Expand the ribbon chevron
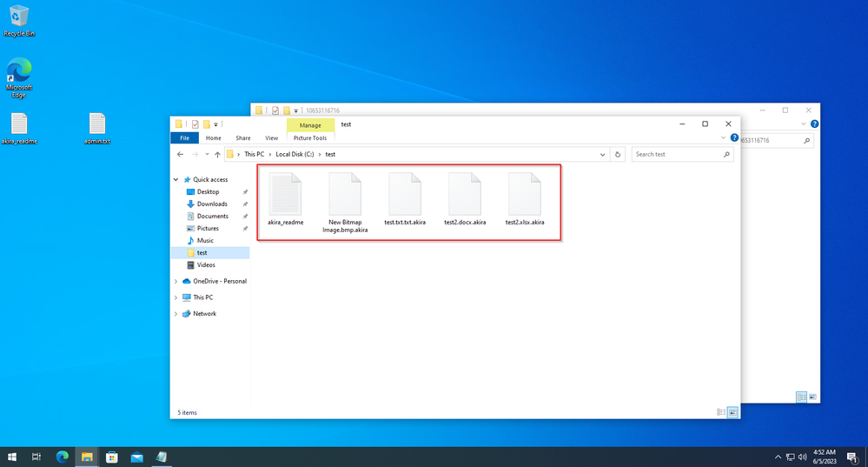This screenshot has width=868, height=467. (723, 138)
